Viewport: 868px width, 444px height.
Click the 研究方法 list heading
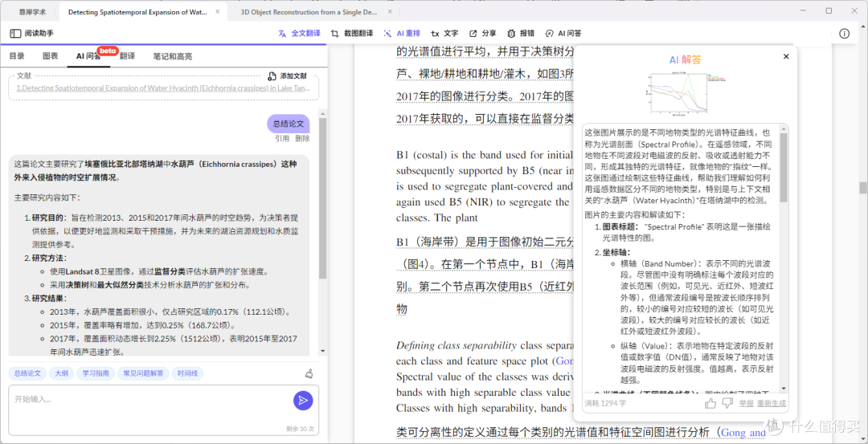pyautogui.click(x=49, y=259)
